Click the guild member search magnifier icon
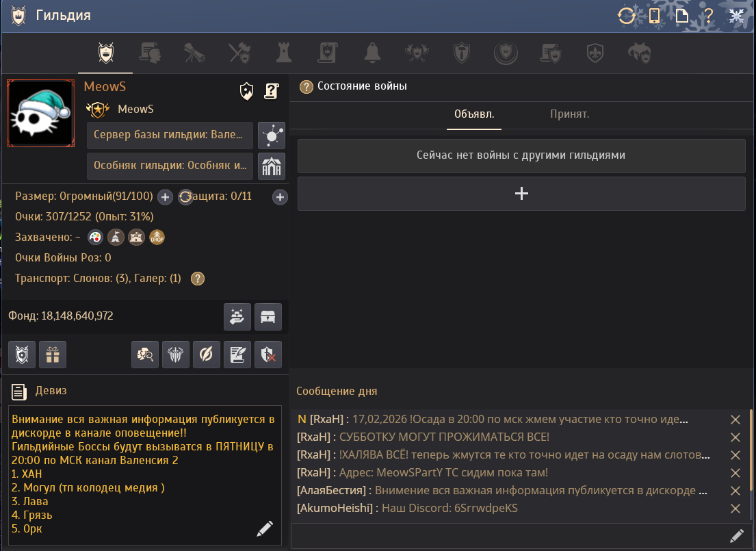Image resolution: width=756 pixels, height=551 pixels. click(145, 355)
